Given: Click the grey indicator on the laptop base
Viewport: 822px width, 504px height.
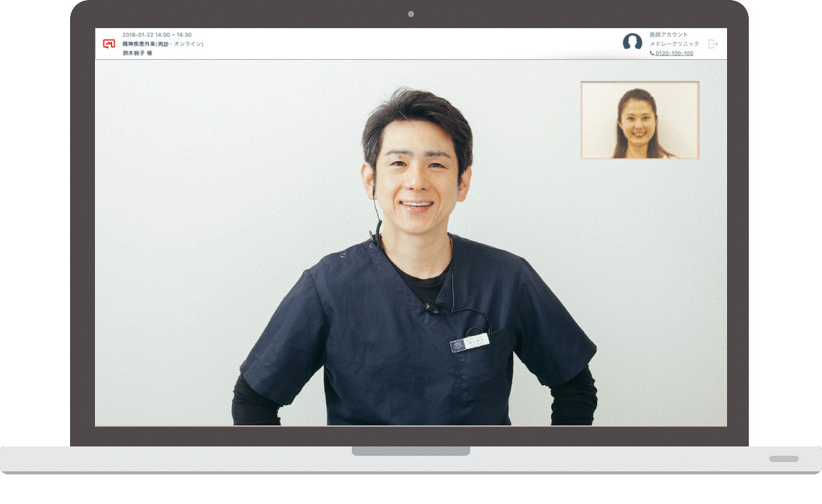Looking at the screenshot, I should tap(783, 459).
